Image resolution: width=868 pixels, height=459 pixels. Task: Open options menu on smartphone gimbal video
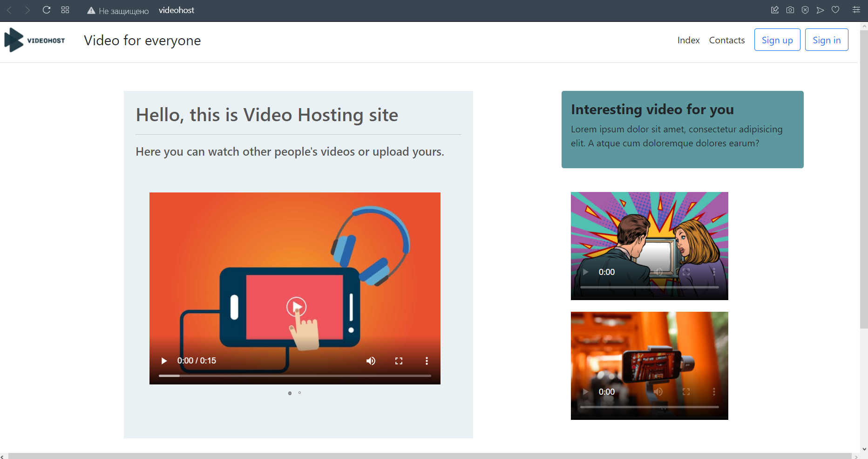click(714, 392)
